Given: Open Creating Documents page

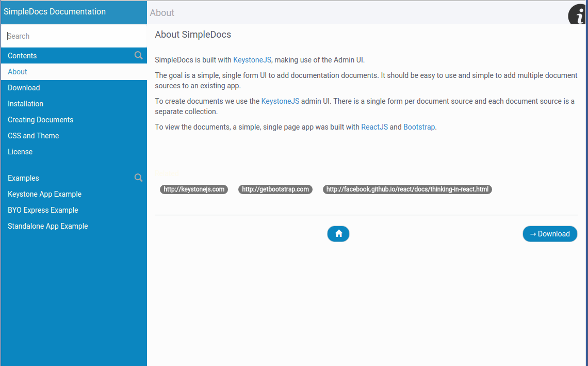Looking at the screenshot, I should tap(74, 120).
